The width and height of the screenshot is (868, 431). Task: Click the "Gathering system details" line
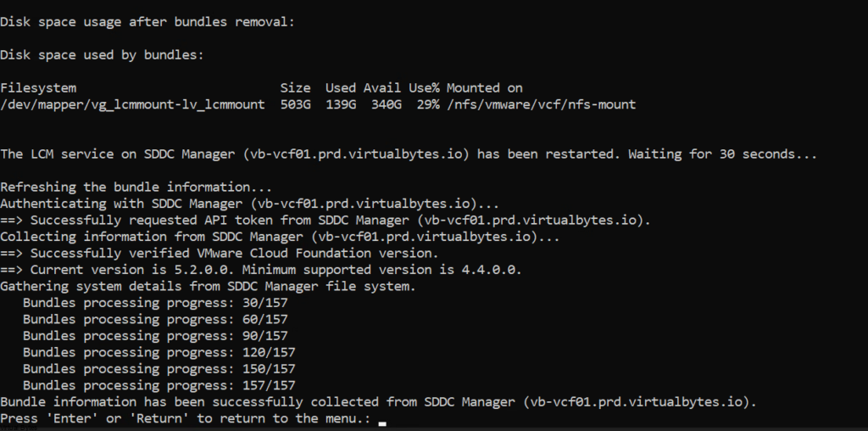(209, 287)
